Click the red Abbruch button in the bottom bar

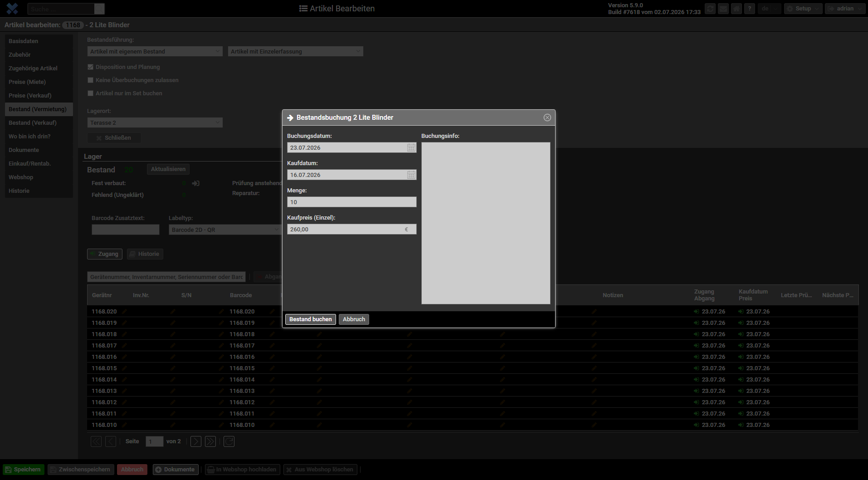click(132, 470)
